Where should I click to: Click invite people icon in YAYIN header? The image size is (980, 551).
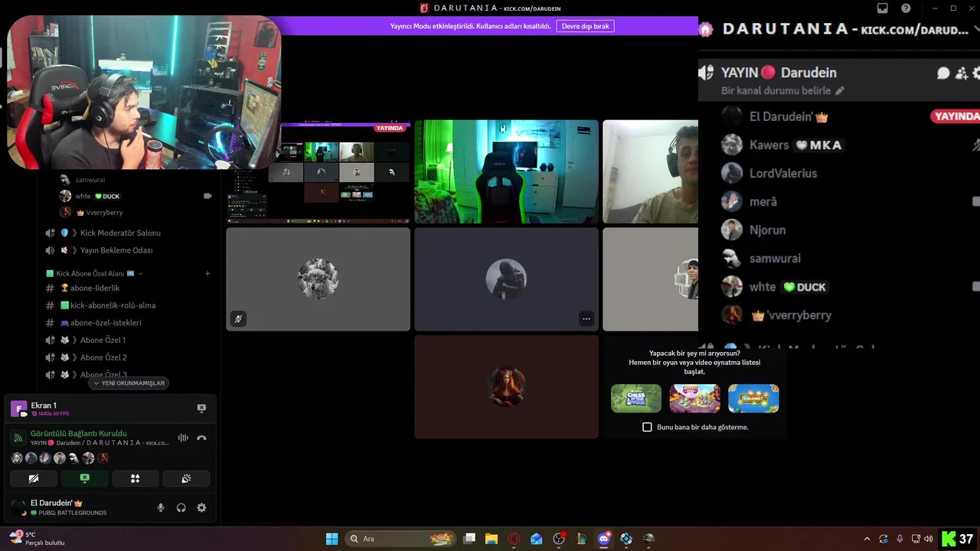click(961, 73)
